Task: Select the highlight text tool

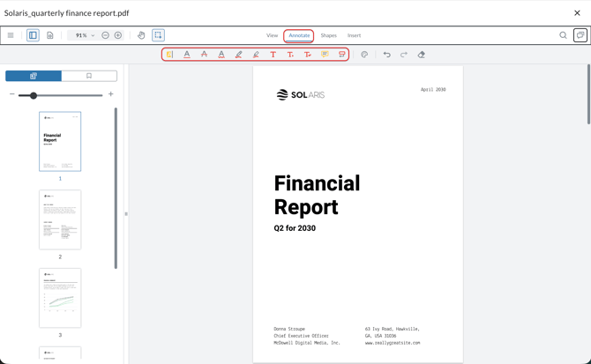Action: click(x=169, y=55)
